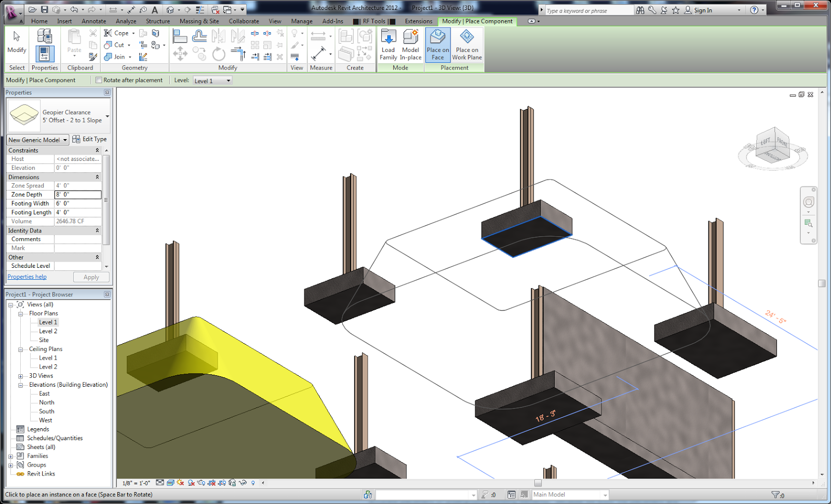Switch to the Massing & Site ribbon tab

[199, 21]
